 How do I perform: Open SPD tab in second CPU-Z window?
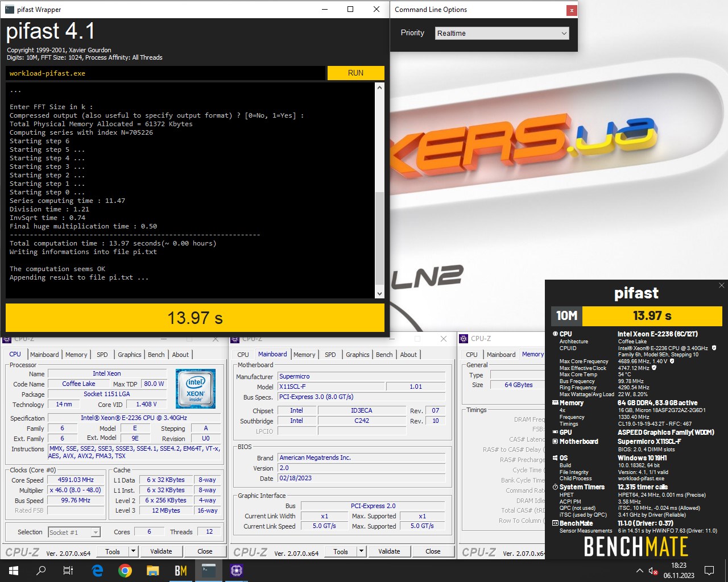coord(330,355)
